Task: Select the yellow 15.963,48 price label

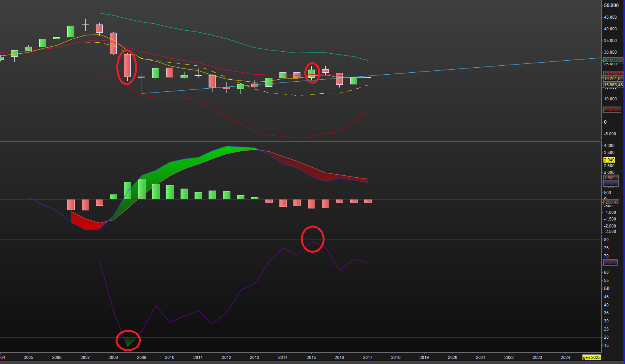Action: 613,85
